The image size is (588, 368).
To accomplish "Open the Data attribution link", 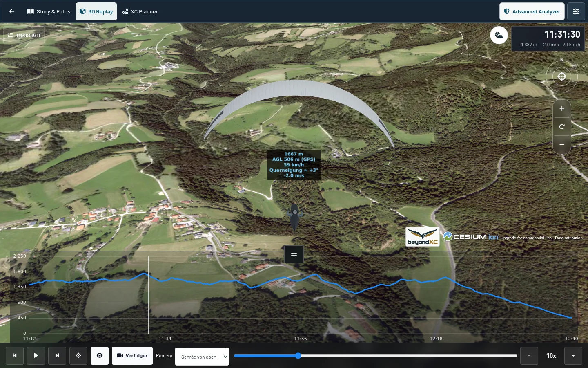I will [568, 238].
